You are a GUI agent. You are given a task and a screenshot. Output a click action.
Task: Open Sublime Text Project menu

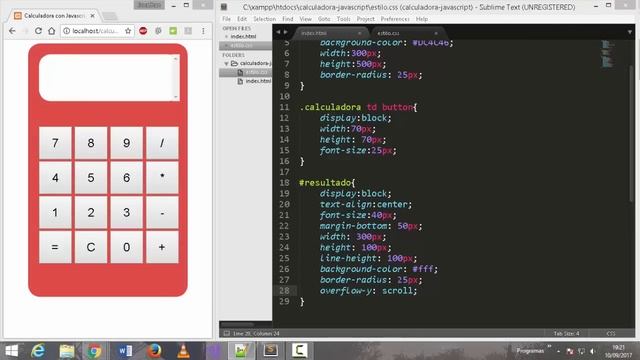[365, 19]
